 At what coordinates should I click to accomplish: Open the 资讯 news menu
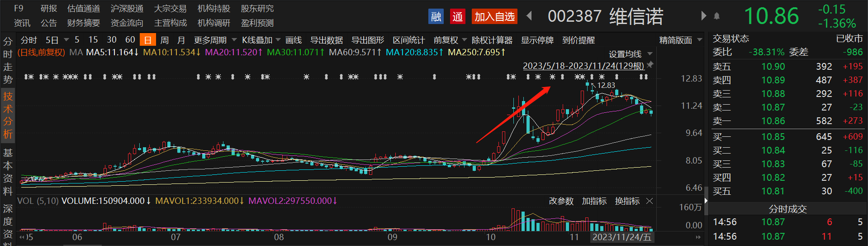(x=22, y=23)
